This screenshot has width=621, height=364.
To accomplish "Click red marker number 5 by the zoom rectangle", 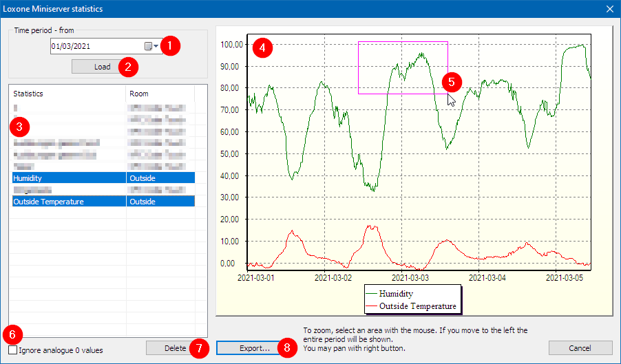I will coord(452,81).
